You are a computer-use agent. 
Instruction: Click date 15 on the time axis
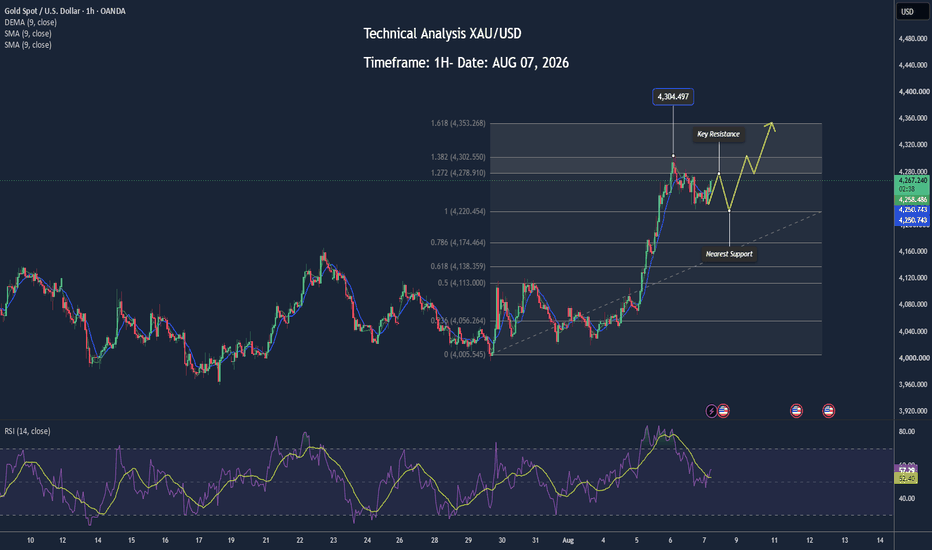pos(131,540)
